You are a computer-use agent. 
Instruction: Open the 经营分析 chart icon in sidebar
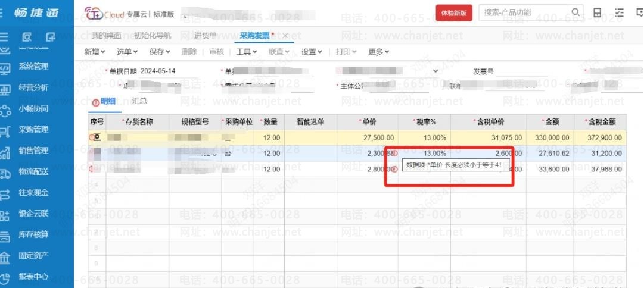(5, 89)
